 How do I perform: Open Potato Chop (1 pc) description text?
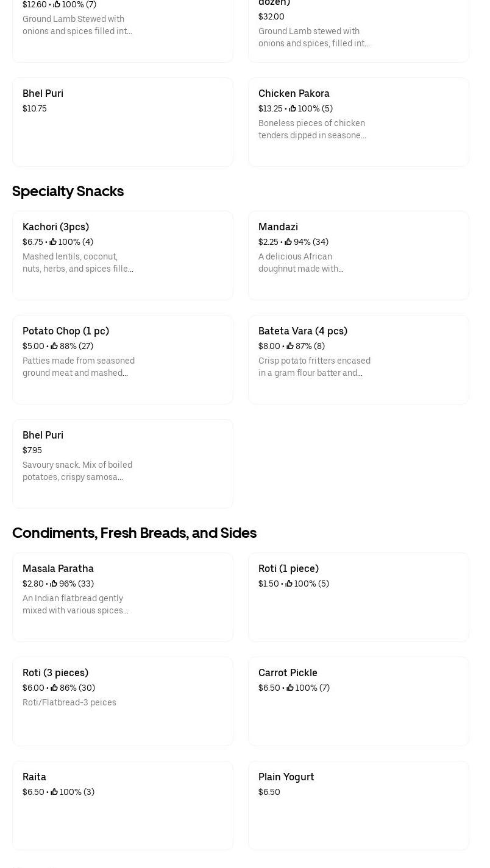[79, 367]
